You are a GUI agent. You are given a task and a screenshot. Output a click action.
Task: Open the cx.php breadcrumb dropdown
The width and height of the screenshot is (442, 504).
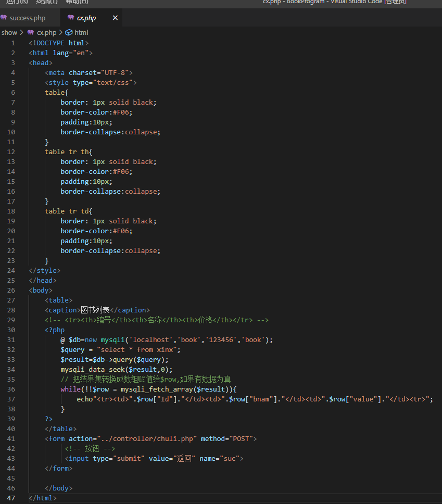[x=47, y=32]
